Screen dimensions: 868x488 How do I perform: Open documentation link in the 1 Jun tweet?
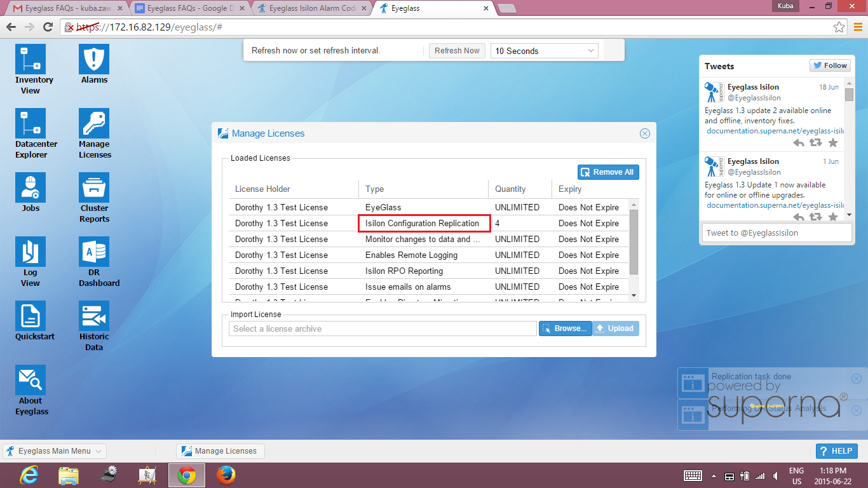(x=775, y=205)
